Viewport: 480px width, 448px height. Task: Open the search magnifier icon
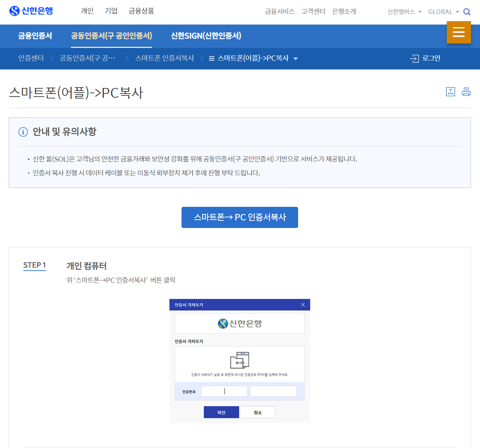pyautogui.click(x=467, y=12)
